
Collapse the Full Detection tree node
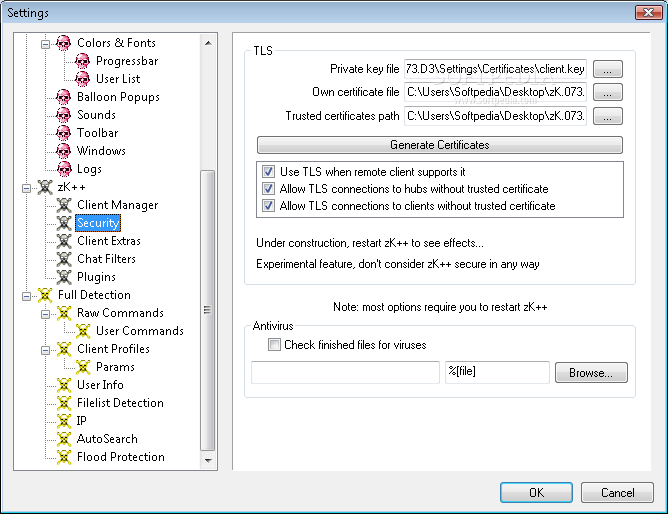[x=26, y=296]
